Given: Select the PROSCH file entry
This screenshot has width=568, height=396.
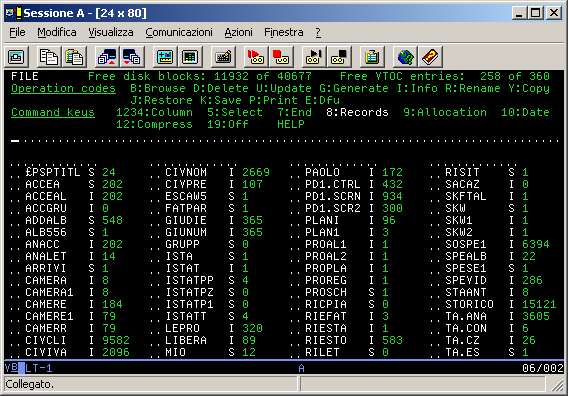Looking at the screenshot, I should point(326,292).
